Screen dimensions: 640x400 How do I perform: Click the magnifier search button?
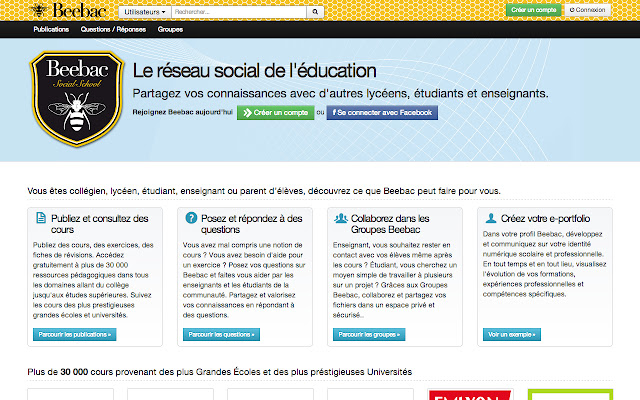[x=315, y=12]
